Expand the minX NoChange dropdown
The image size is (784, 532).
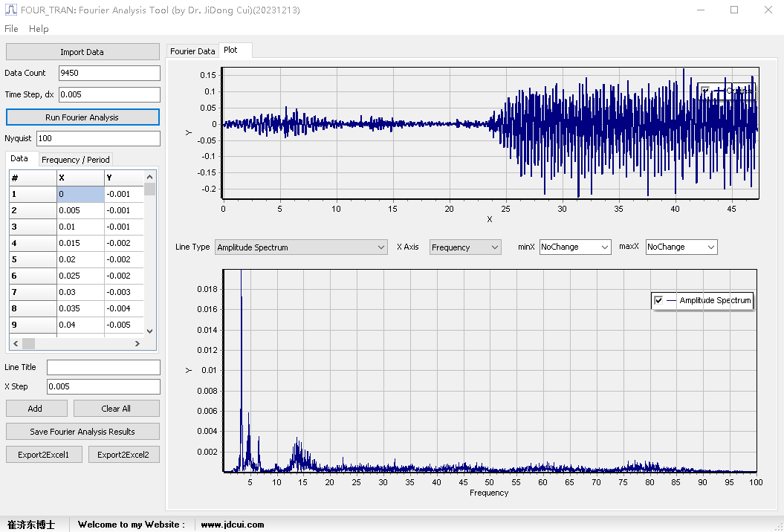click(x=575, y=247)
